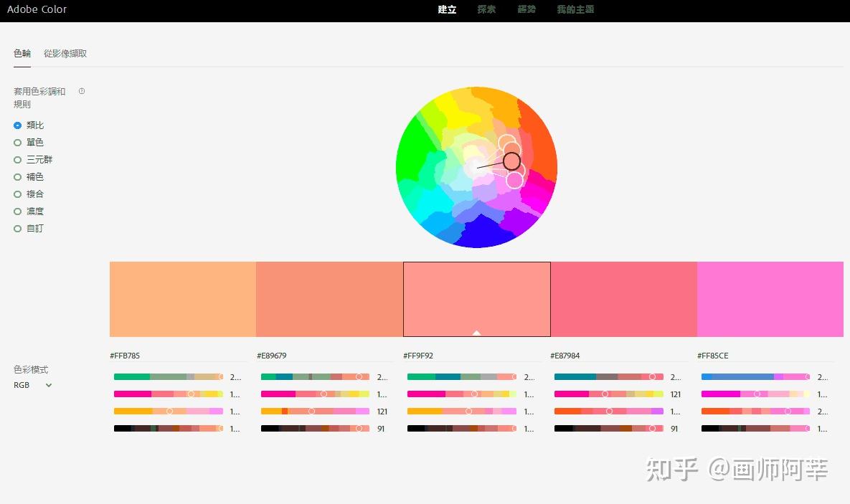This screenshot has width=850, height=504.
Task: Select the 單色 harmony rule
Action: (x=29, y=143)
